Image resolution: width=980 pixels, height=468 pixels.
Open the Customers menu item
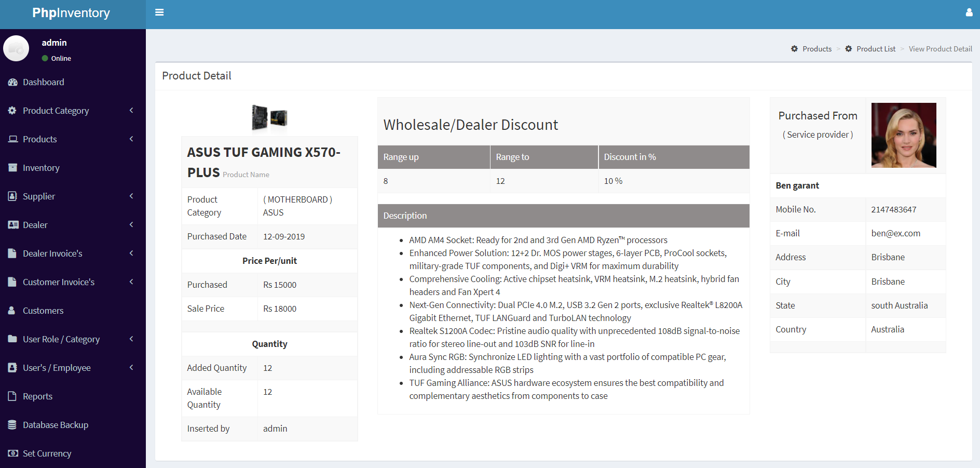point(73,311)
